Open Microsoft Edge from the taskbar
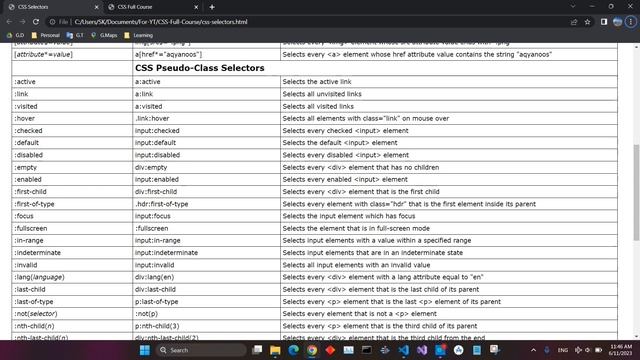The image size is (640, 360). (x=293, y=350)
